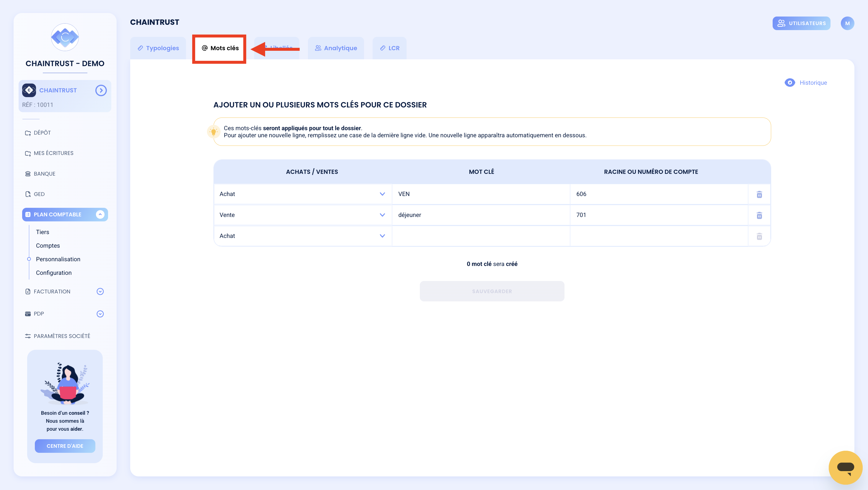Open the yellow chat support bubble
The height and width of the screenshot is (490, 868).
(x=846, y=468)
